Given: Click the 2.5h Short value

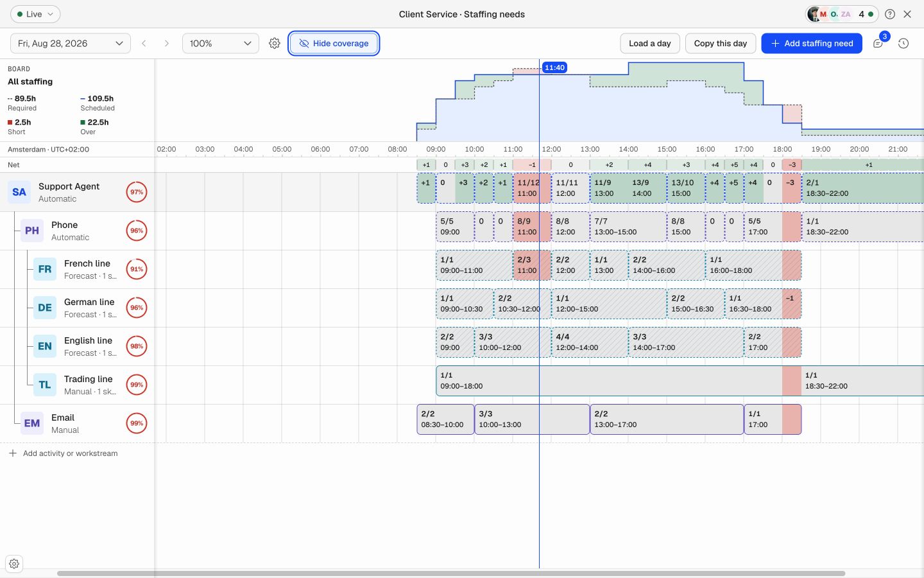Looking at the screenshot, I should point(22,122).
